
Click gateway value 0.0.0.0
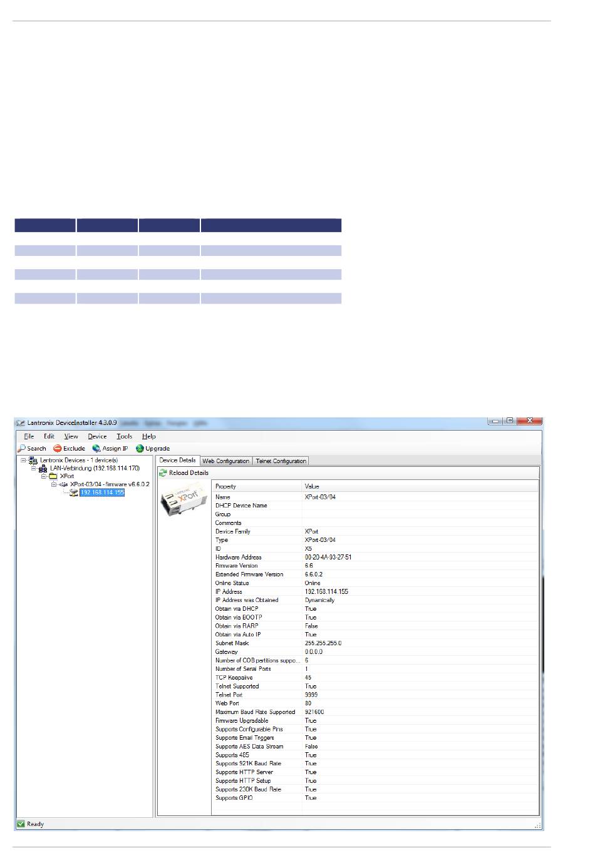314,652
